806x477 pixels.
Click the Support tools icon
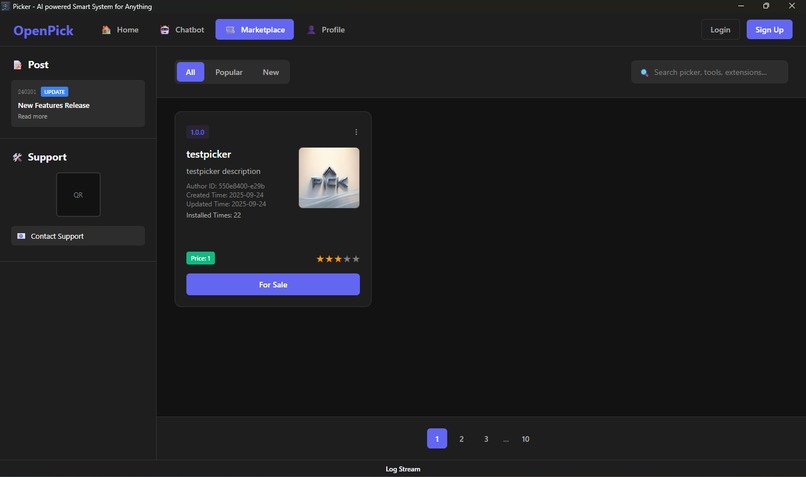click(17, 157)
